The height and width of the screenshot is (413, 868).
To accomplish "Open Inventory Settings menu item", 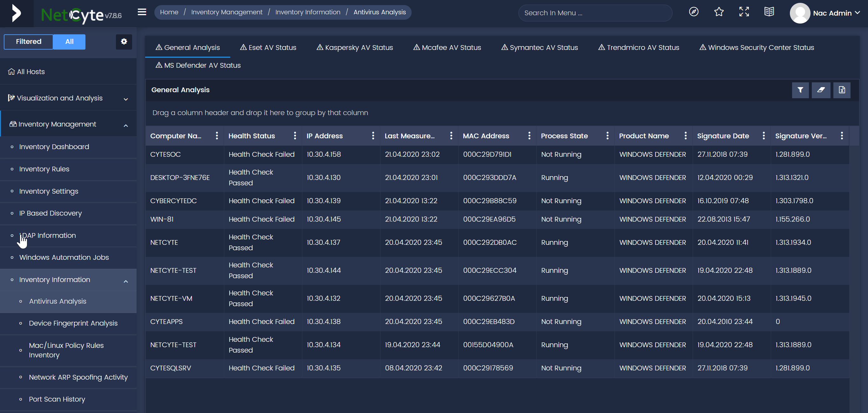I will [68, 191].
